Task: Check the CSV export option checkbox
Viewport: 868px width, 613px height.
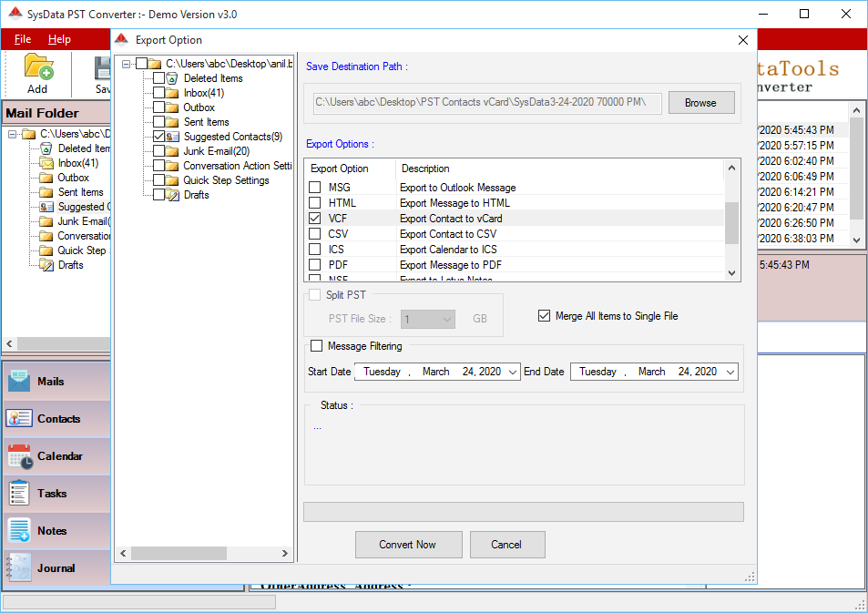Action: click(315, 234)
